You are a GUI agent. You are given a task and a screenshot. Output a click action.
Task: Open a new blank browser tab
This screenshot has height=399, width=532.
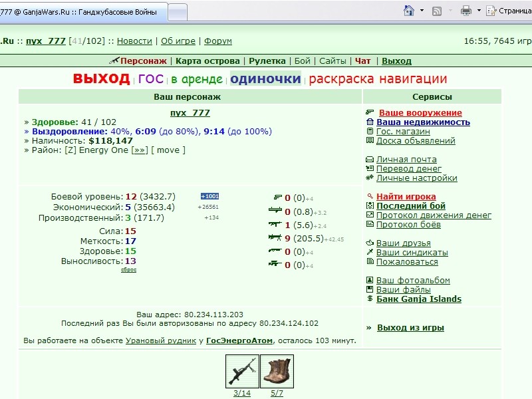178,13
